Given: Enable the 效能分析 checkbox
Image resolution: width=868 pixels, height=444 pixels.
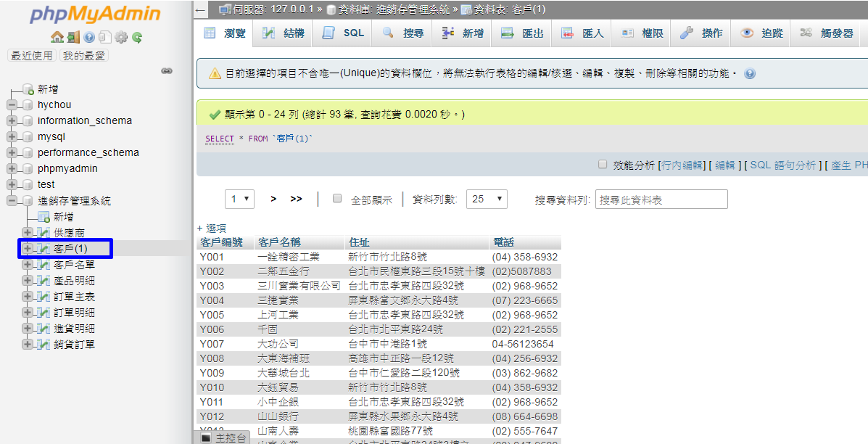Looking at the screenshot, I should pos(602,163).
